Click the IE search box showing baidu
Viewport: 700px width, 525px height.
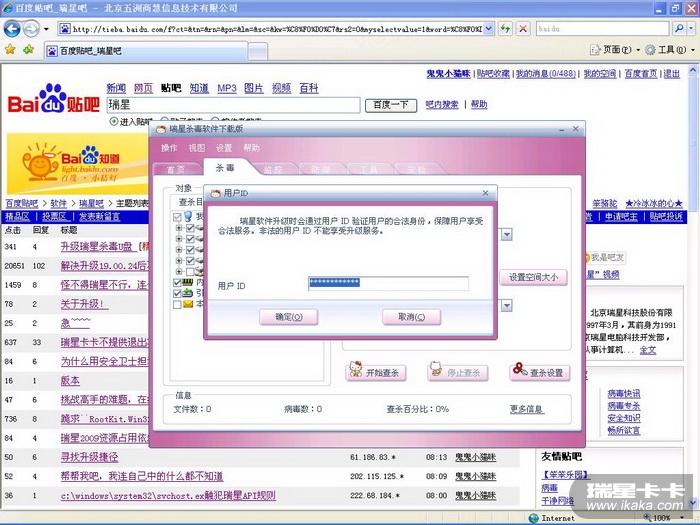[603, 29]
